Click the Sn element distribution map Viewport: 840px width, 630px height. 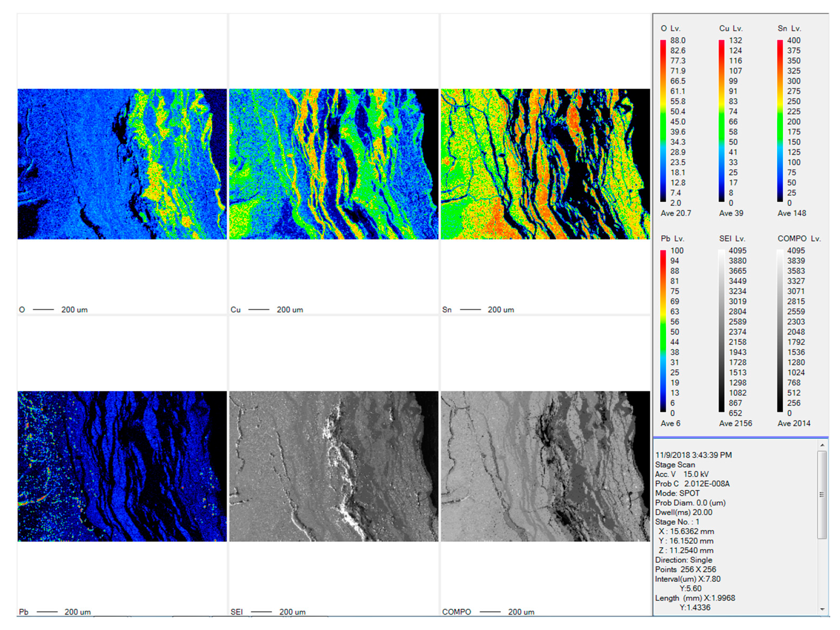[x=545, y=164]
